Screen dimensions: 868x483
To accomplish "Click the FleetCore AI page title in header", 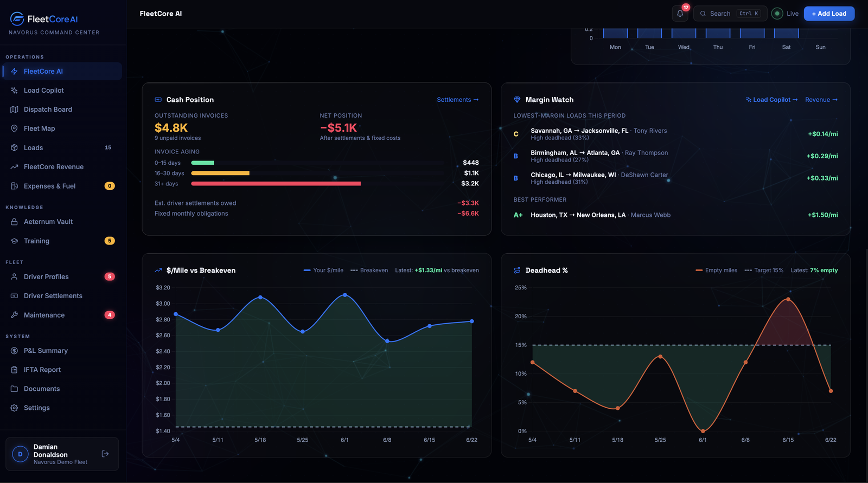I will [x=161, y=14].
